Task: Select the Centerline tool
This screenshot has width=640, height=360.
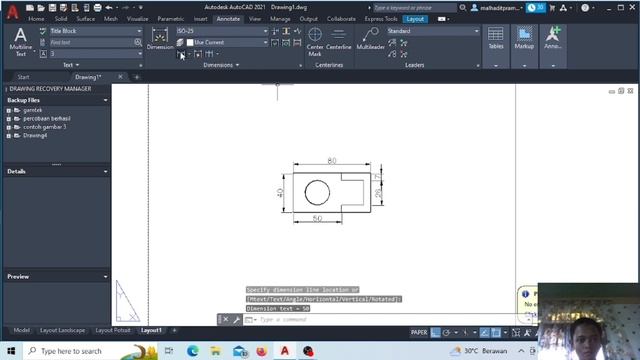Action: click(x=338, y=39)
